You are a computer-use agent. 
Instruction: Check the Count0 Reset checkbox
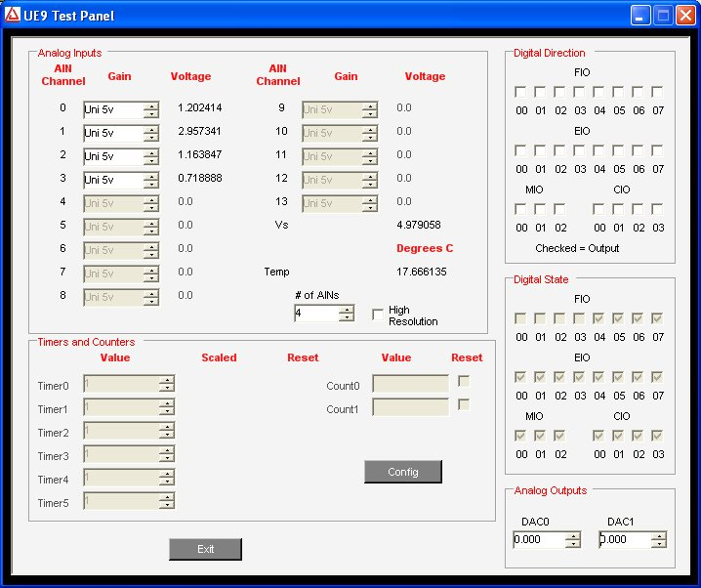tap(464, 381)
